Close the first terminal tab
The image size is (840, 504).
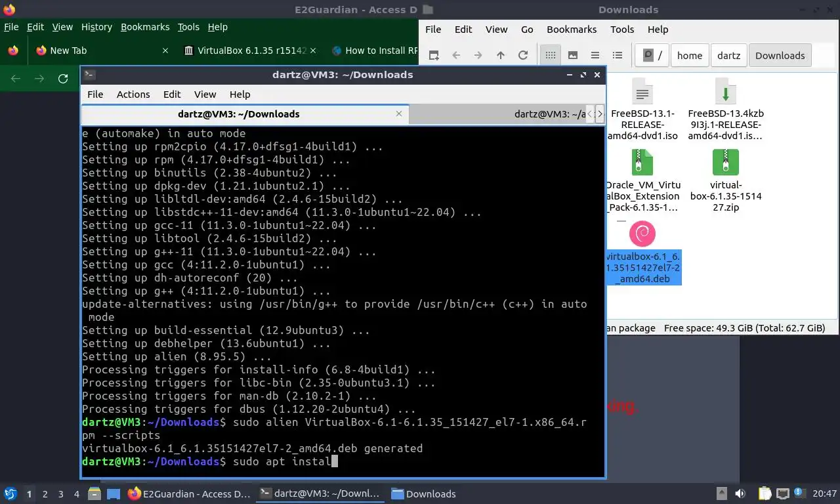tap(398, 114)
